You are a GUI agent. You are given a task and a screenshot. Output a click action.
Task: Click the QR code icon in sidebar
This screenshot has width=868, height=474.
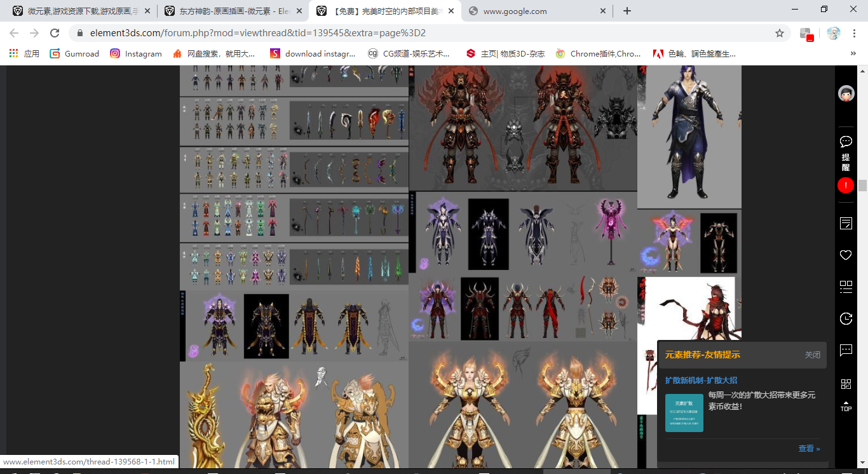tap(846, 384)
